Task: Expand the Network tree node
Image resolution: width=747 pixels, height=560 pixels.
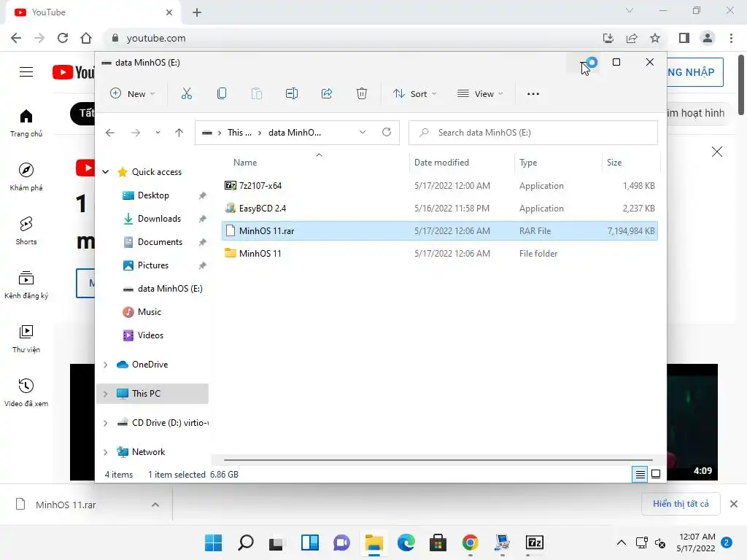Action: click(x=106, y=452)
